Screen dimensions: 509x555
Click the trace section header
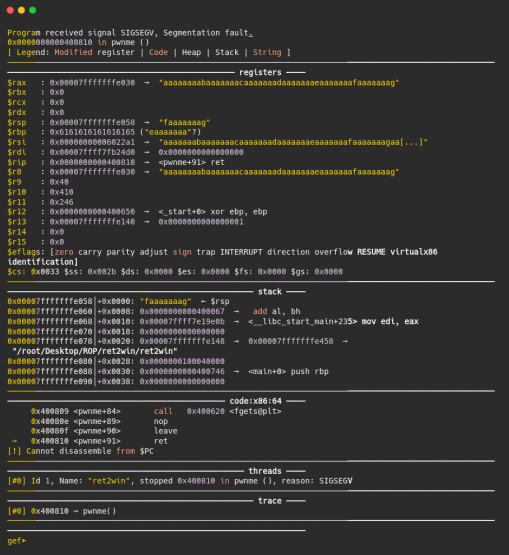pyautogui.click(x=270, y=501)
